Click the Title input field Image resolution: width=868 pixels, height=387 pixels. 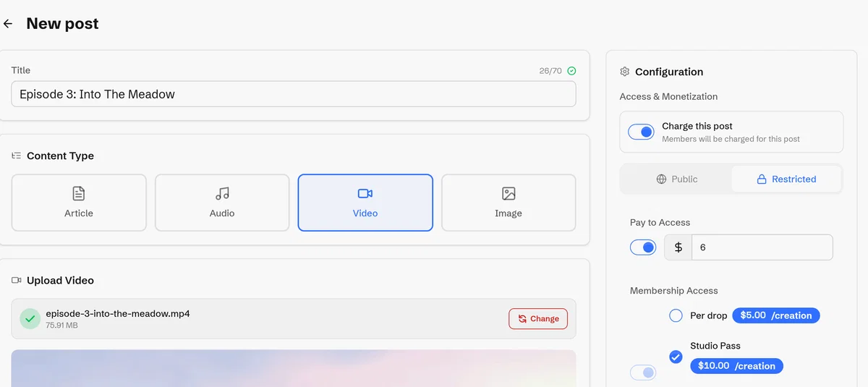pyautogui.click(x=294, y=94)
